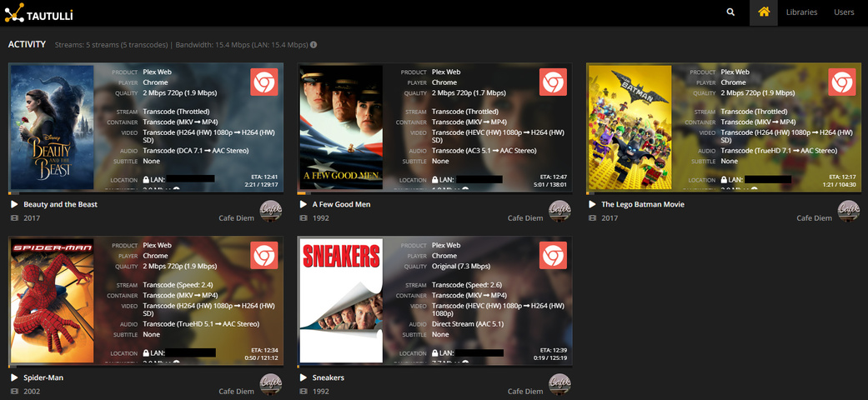The image size is (868, 400).
Task: Open Sneakers title link
Action: point(329,377)
